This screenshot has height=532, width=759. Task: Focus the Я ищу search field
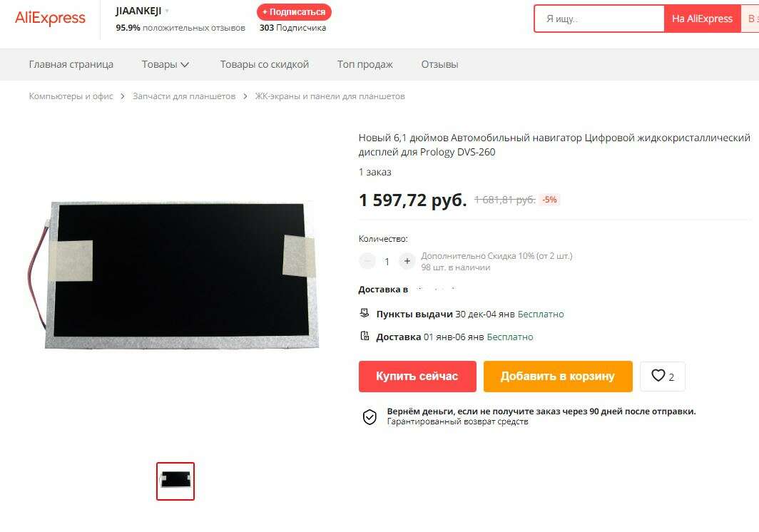[599, 19]
